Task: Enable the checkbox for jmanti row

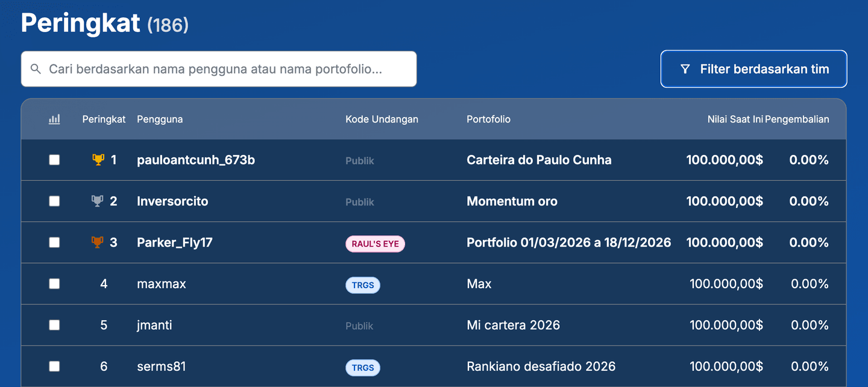Action: tap(54, 325)
